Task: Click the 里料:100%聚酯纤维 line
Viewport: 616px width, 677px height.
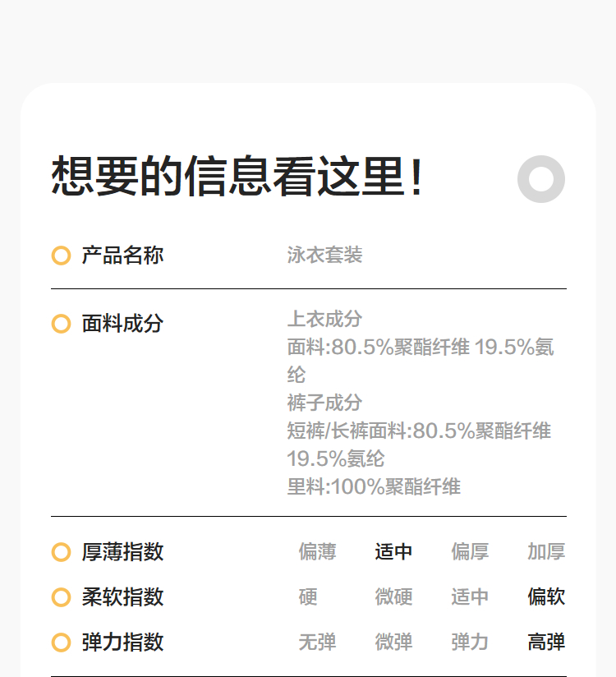Action: [374, 487]
